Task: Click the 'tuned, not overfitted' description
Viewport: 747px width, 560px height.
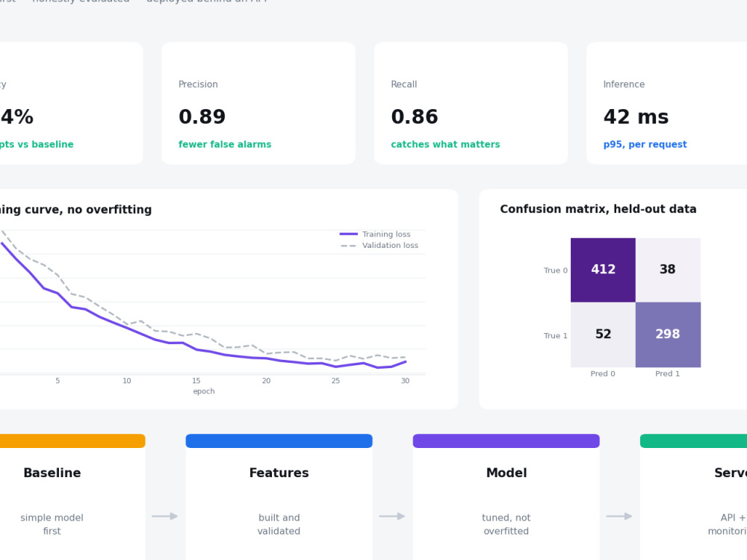Action: pyautogui.click(x=506, y=524)
